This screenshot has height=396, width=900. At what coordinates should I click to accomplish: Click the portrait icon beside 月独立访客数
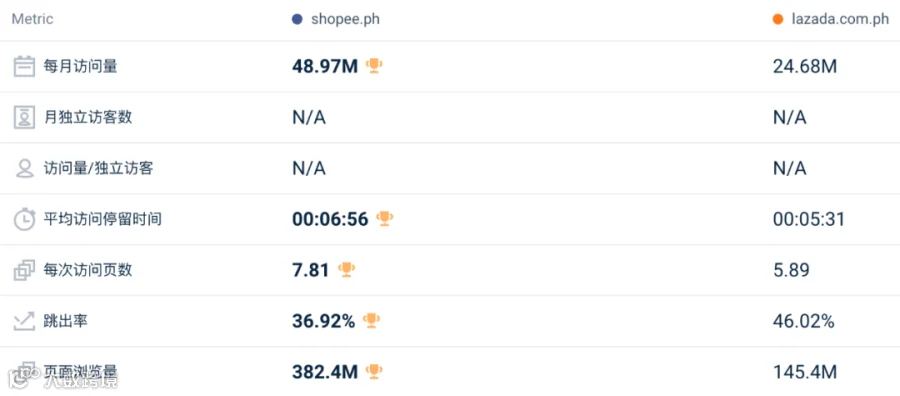point(24,118)
